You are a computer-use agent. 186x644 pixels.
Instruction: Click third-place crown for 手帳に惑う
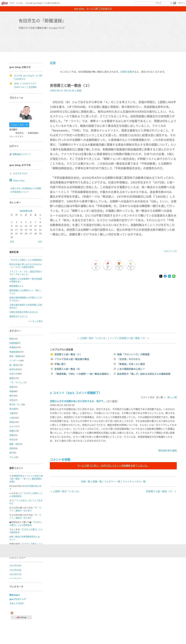[x=52, y=364]
